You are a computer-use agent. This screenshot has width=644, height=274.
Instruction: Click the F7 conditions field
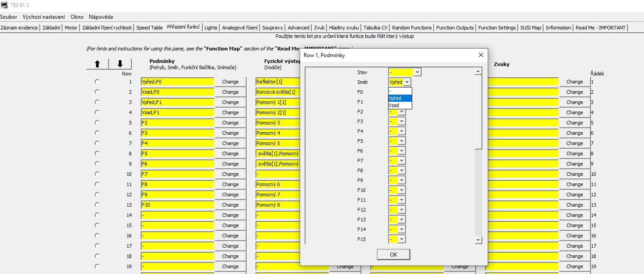178,174
